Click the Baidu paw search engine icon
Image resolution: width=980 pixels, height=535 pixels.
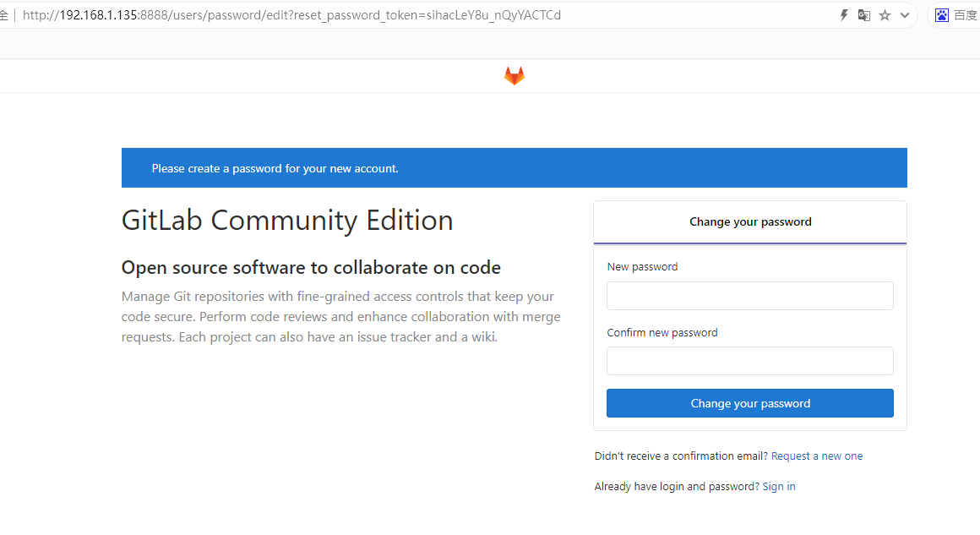coord(942,15)
